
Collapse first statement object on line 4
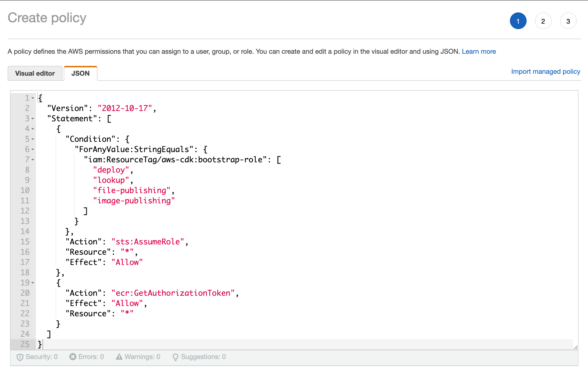point(32,129)
